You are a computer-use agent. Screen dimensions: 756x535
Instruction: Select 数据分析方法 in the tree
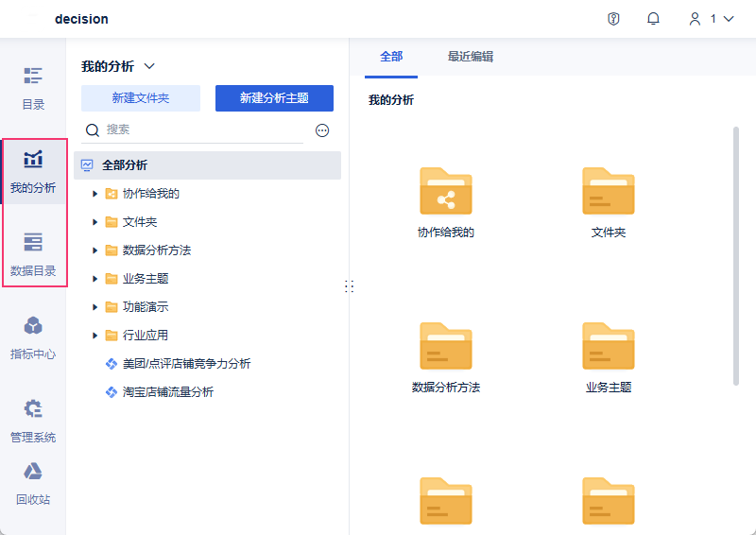157,250
